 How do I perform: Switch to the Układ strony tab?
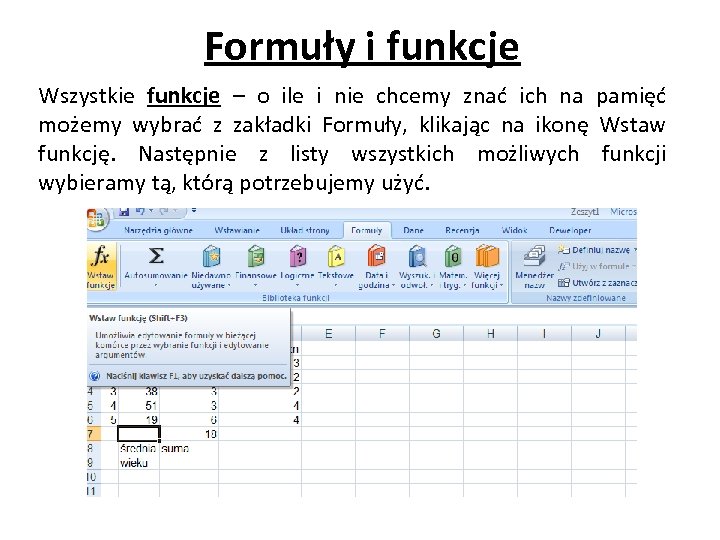tap(304, 231)
